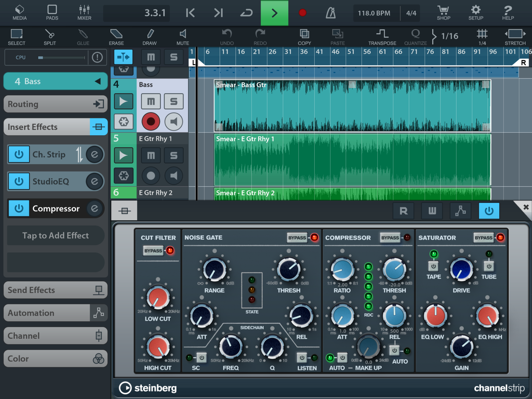This screenshot has width=532, height=399.
Task: Open the Shop
Action: click(443, 13)
